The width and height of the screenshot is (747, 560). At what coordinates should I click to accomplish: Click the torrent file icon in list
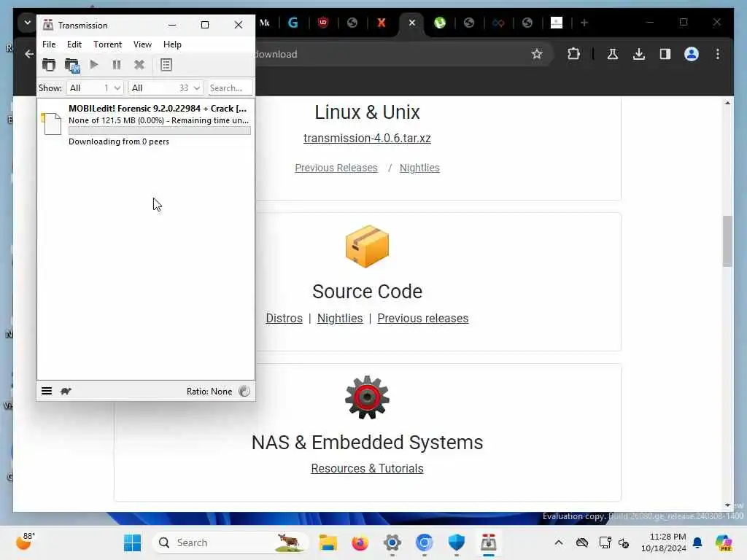[52, 124]
